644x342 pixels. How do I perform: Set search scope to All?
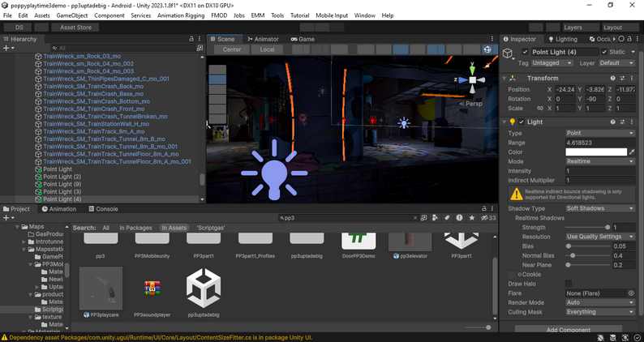tap(106, 228)
